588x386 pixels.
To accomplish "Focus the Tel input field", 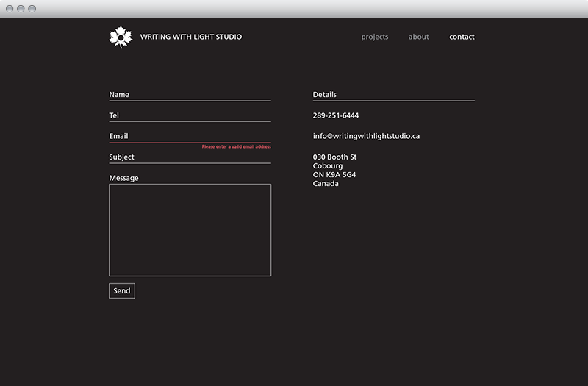I will (x=190, y=116).
